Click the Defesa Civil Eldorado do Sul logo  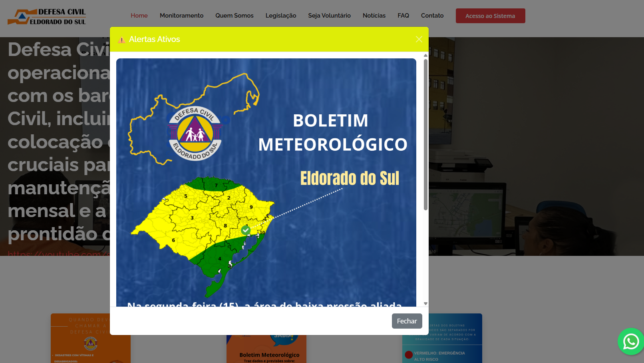click(x=46, y=16)
